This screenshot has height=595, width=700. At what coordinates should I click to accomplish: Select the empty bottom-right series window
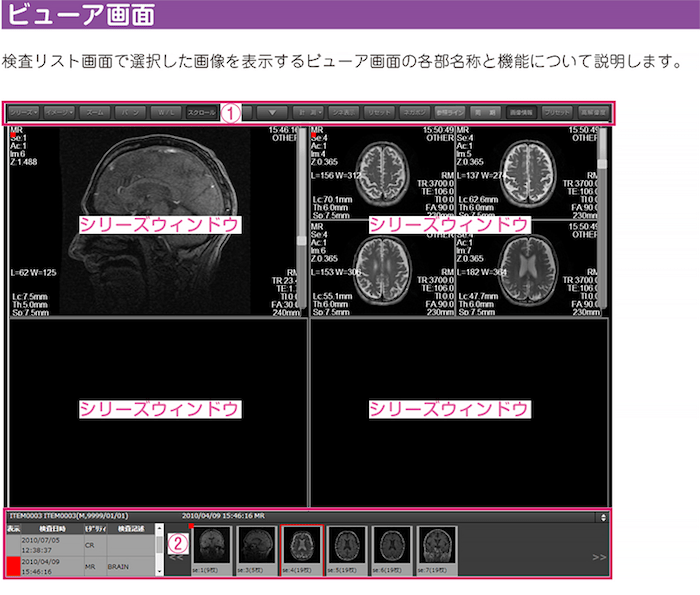pos(459,412)
